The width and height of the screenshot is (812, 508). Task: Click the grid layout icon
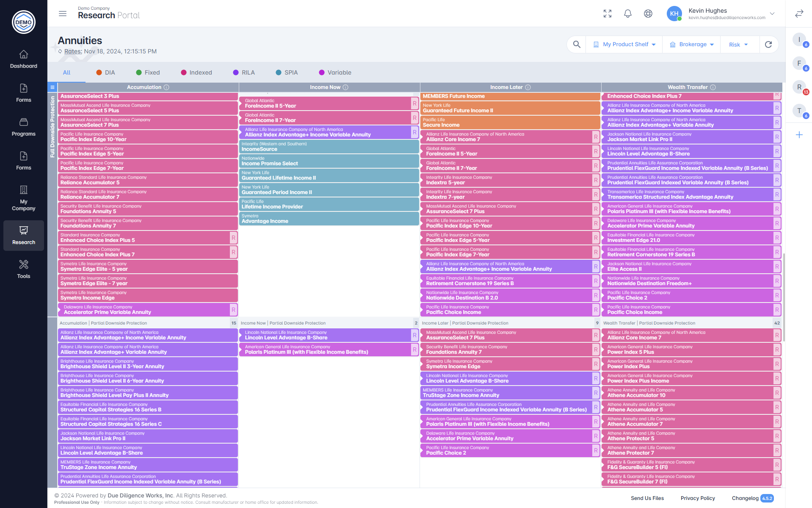click(52, 87)
